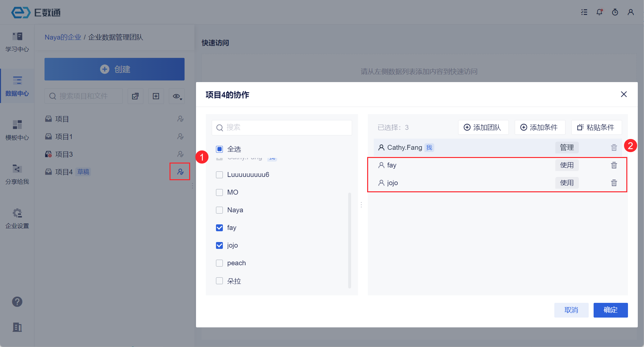The image size is (644, 347).
Task: Go to 学习中心 in the sidebar
Action: click(17, 42)
